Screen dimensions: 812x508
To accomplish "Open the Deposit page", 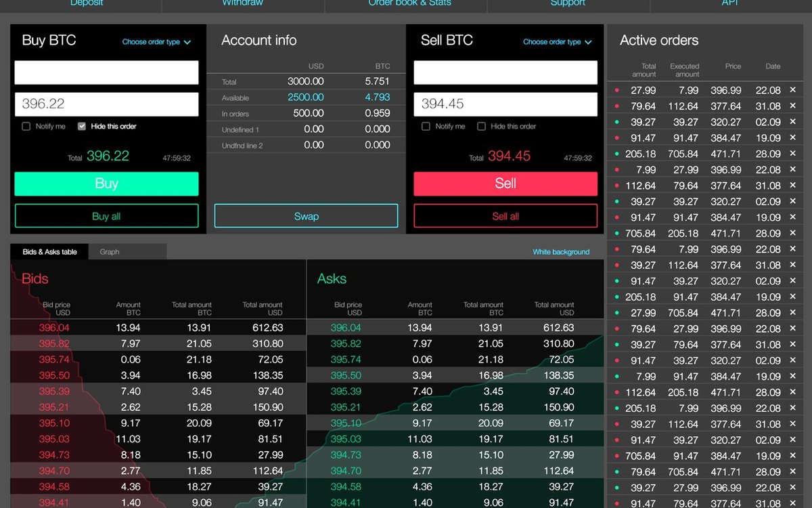I will (87, 3).
